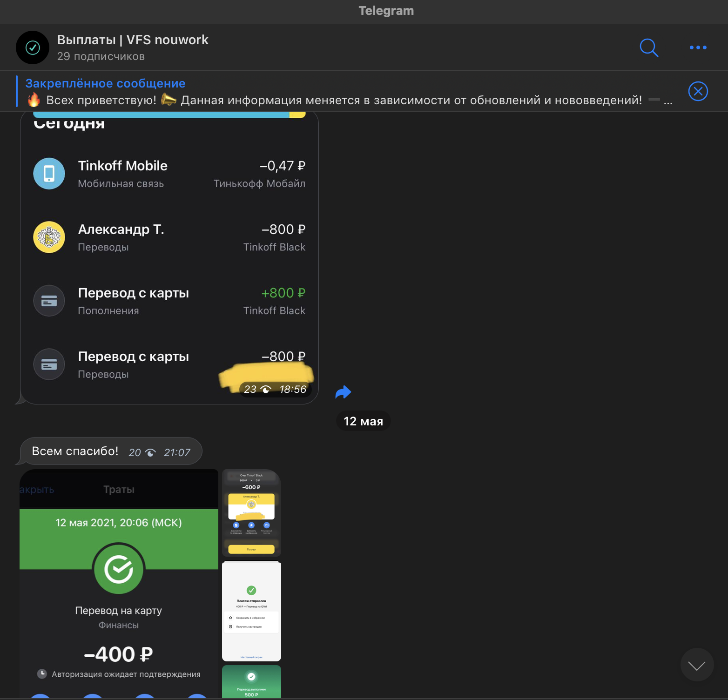Screen dimensions: 728x700
Task: Open the large −400 ₽ transfer image
Action: (119, 583)
